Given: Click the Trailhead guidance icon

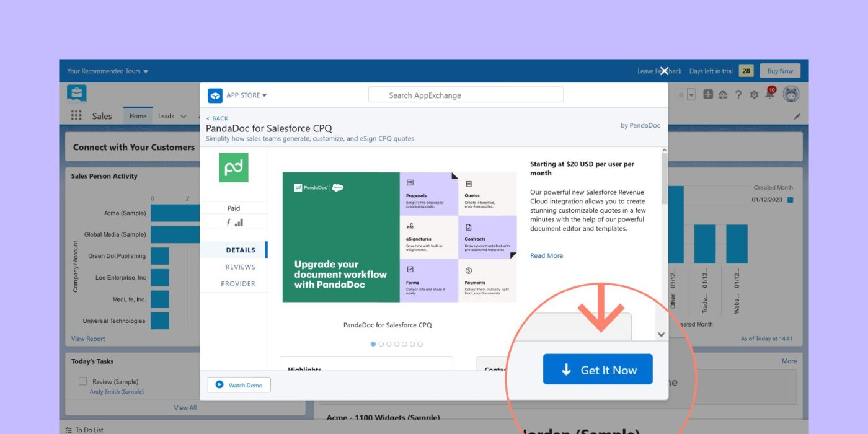Looking at the screenshot, I should (723, 95).
